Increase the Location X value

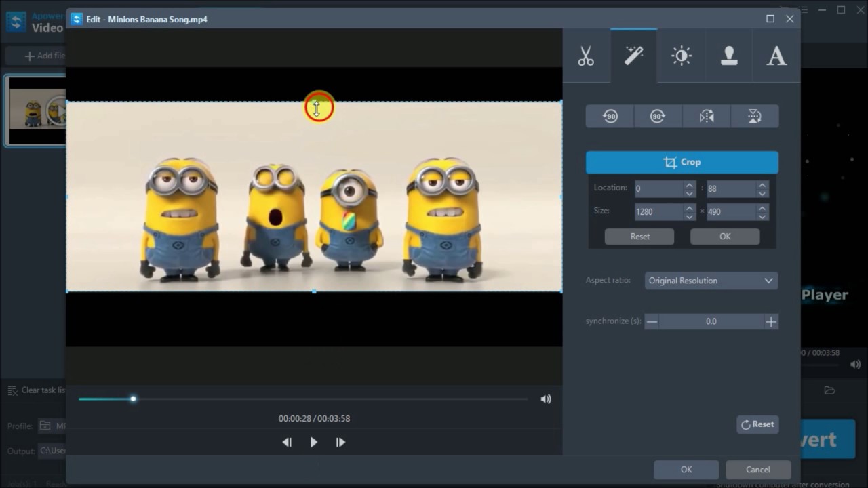tap(690, 184)
